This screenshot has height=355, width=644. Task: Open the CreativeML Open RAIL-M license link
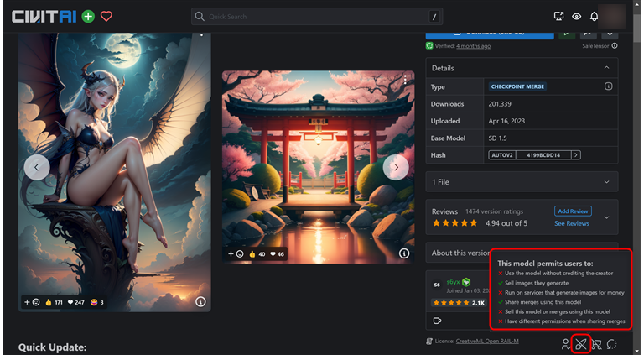point(491,342)
